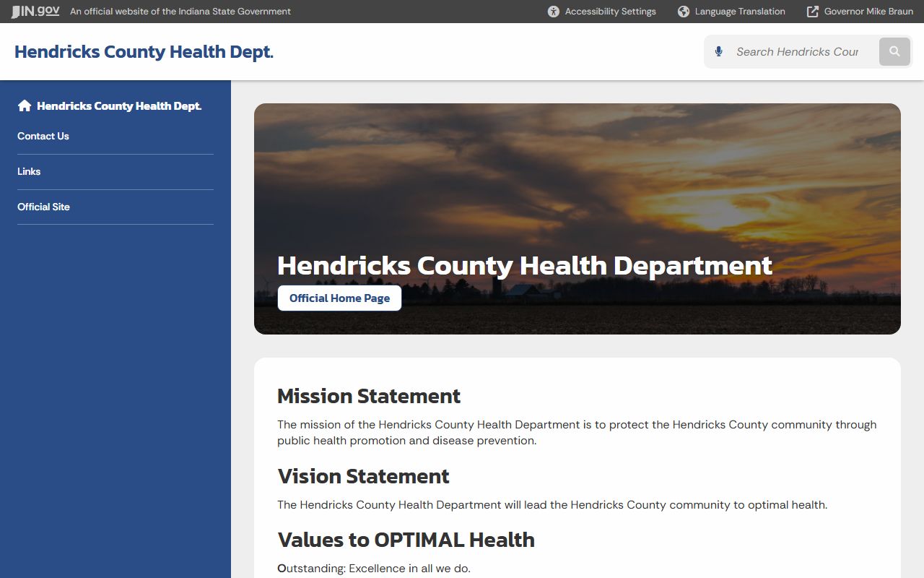Screen dimensions: 924x578
Task: Click the Mission Statement heading
Action: pos(369,396)
